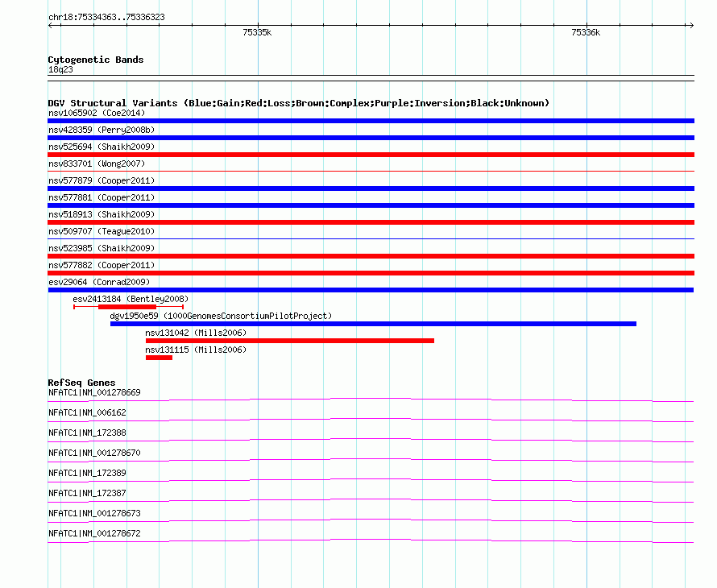
Task: Open NFATC1|NM_001278670 transcript label
Action: pos(94,453)
